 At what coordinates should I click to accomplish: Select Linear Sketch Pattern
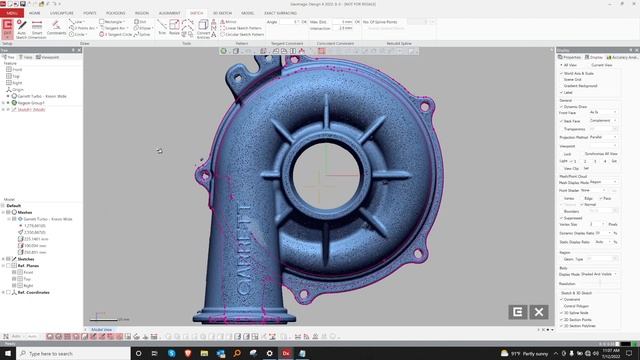241,28
